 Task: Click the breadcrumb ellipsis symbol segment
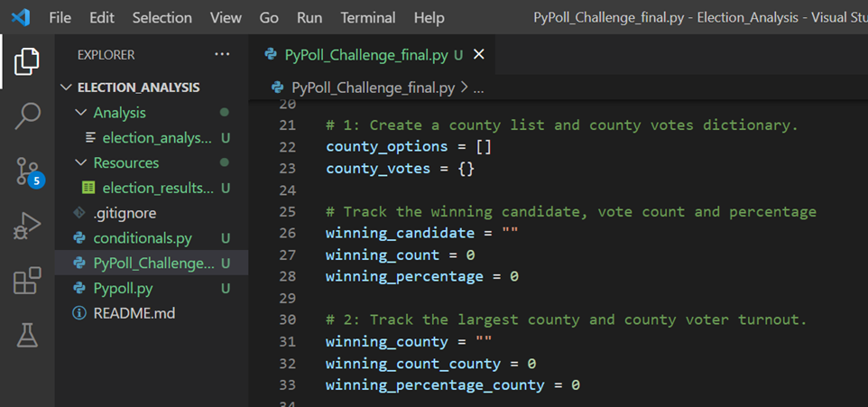pyautogui.click(x=479, y=88)
